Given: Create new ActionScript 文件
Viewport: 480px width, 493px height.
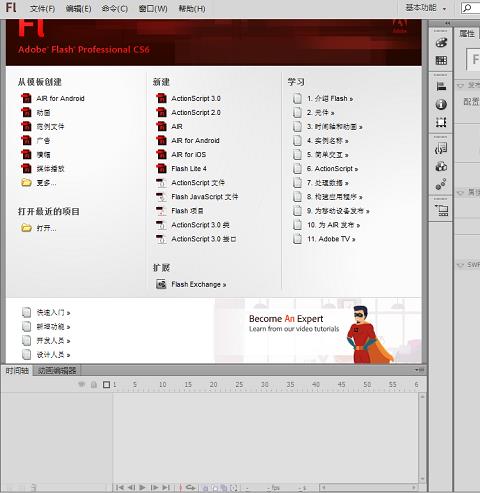Looking at the screenshot, I should click(198, 183).
